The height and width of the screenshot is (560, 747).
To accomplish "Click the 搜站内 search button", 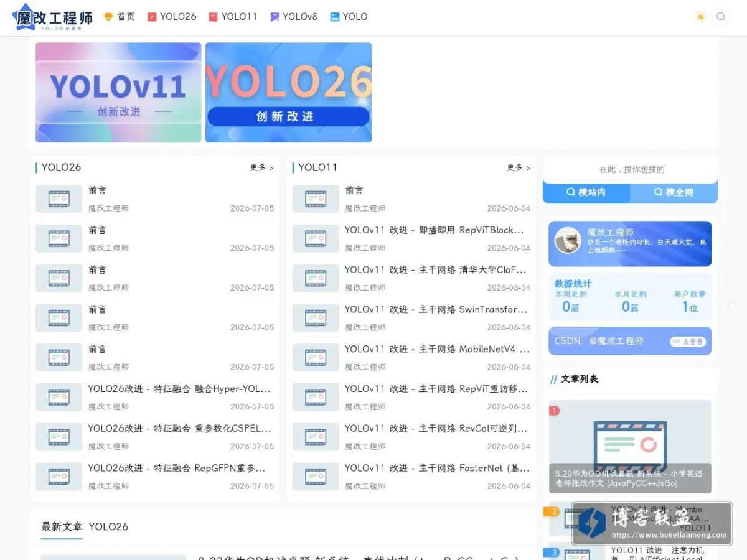I will [586, 192].
